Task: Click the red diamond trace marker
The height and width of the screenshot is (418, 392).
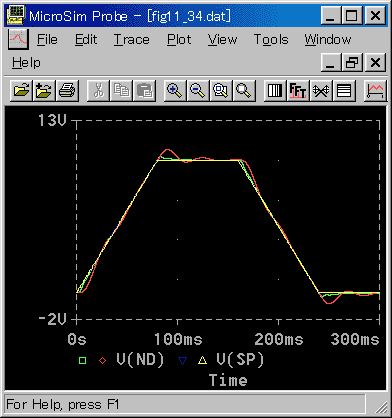Action: (103, 360)
